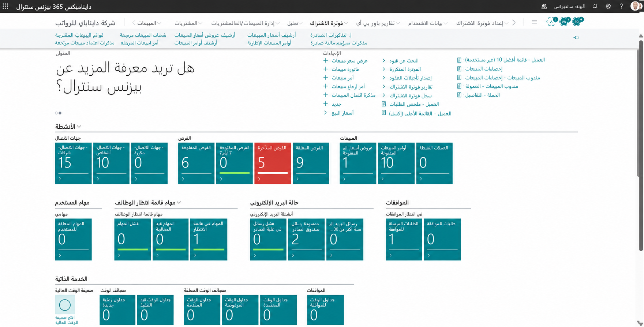
Task: Click navigation scroll arrow next to إعداد فوترة الاشتراك
Action: (514, 23)
